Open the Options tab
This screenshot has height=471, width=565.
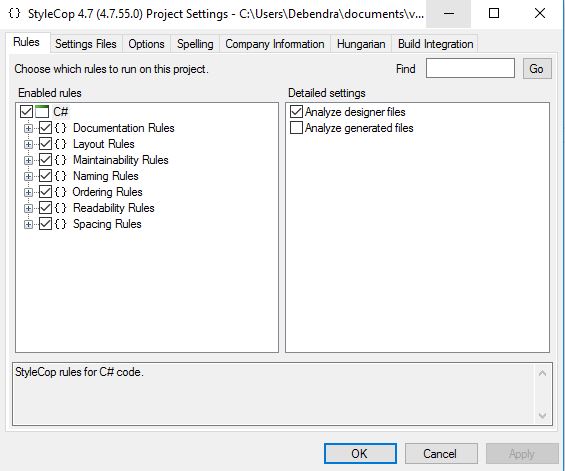click(146, 44)
